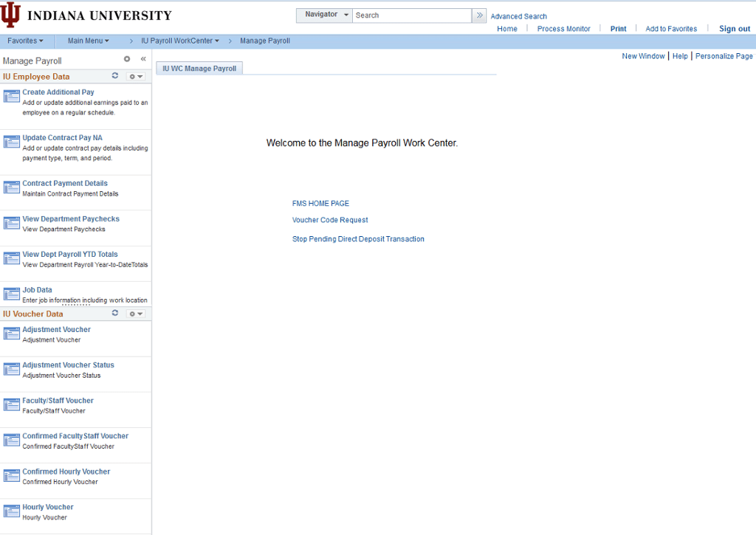Click Sign out
The width and height of the screenshot is (756, 535).
[x=735, y=29]
